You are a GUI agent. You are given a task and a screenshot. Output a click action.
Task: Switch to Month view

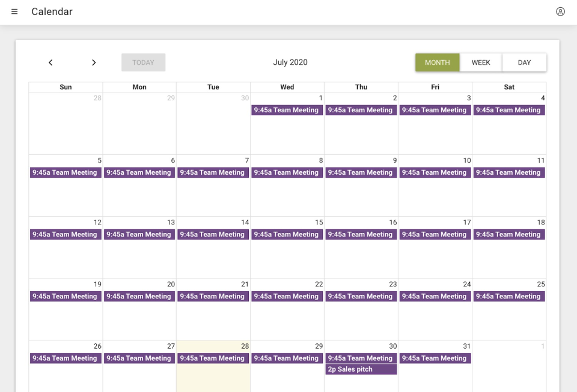pos(437,62)
